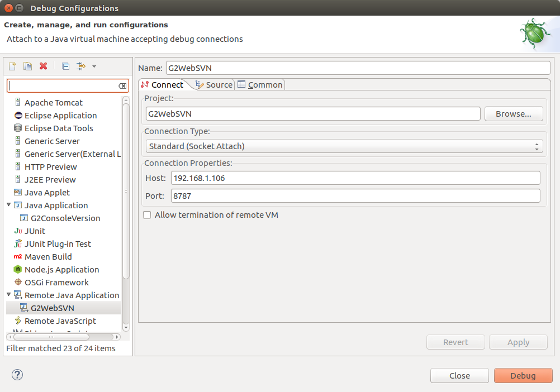
Task: Click the JUnit Plug-in Test icon
Action: pos(18,243)
